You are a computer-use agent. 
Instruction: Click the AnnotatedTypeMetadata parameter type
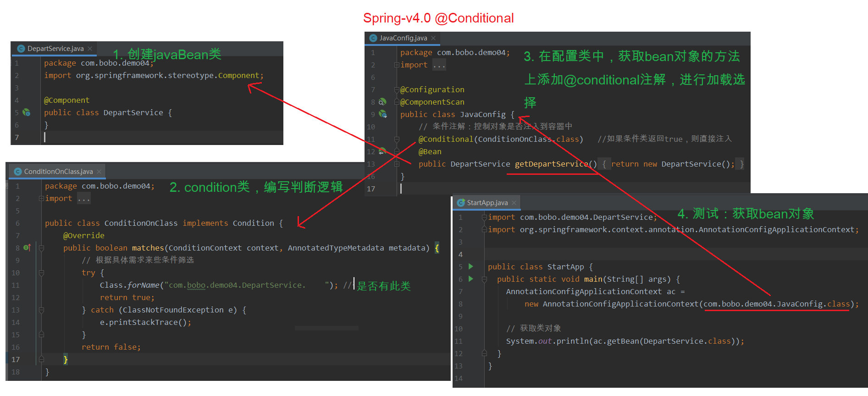point(336,248)
